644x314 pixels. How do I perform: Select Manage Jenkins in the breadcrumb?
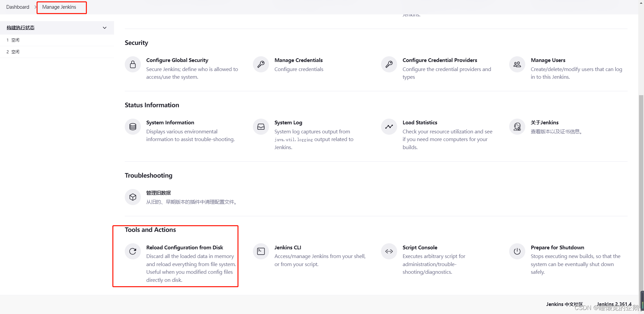59,7
